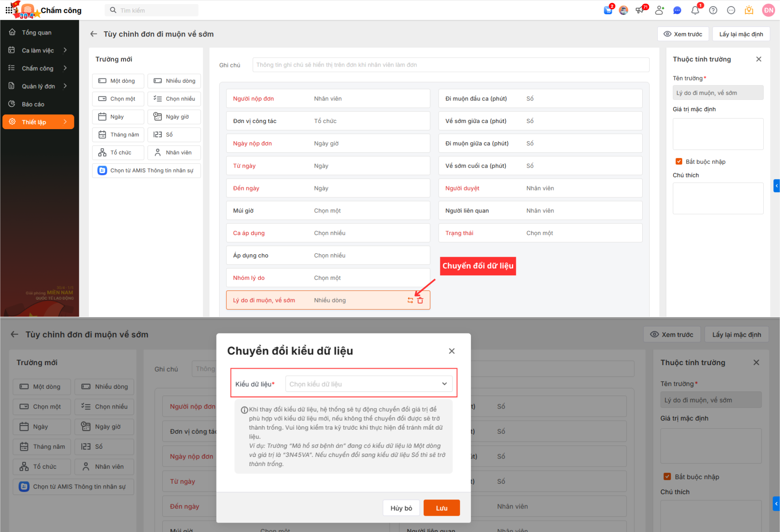Open the app grid launcher icon
Viewport: 780px width, 532px height.
[9, 10]
